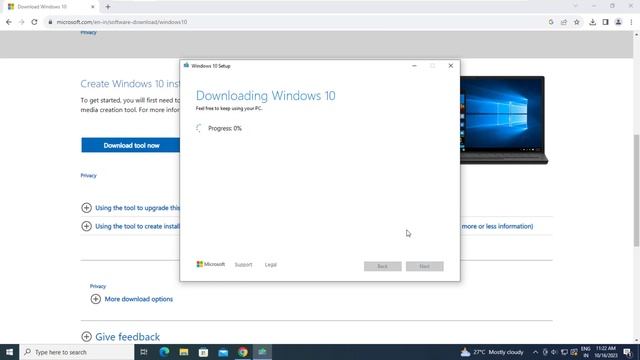Select Windows Setup taskbar icon

pos(262,352)
